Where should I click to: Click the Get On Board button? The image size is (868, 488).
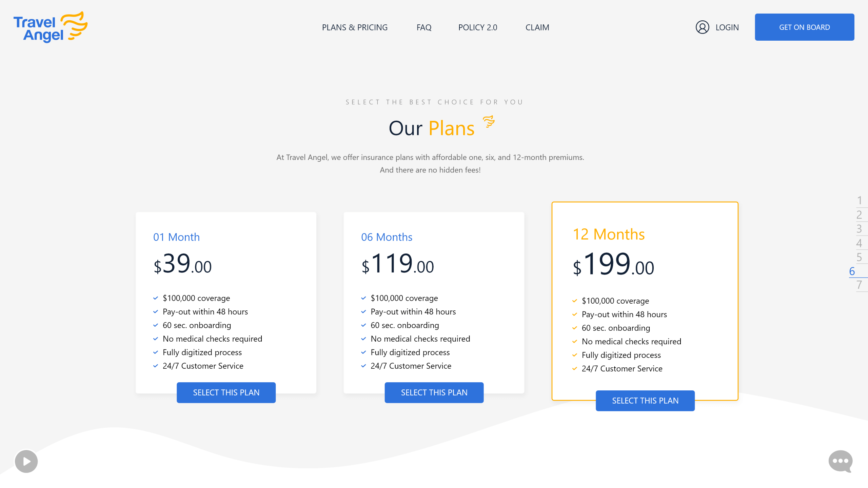(x=804, y=27)
